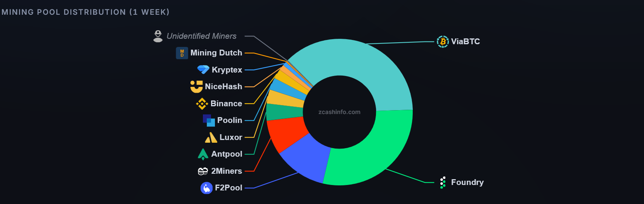This screenshot has width=644, height=204.
Task: Click the NiceHash smiley icon
Action: (196, 86)
